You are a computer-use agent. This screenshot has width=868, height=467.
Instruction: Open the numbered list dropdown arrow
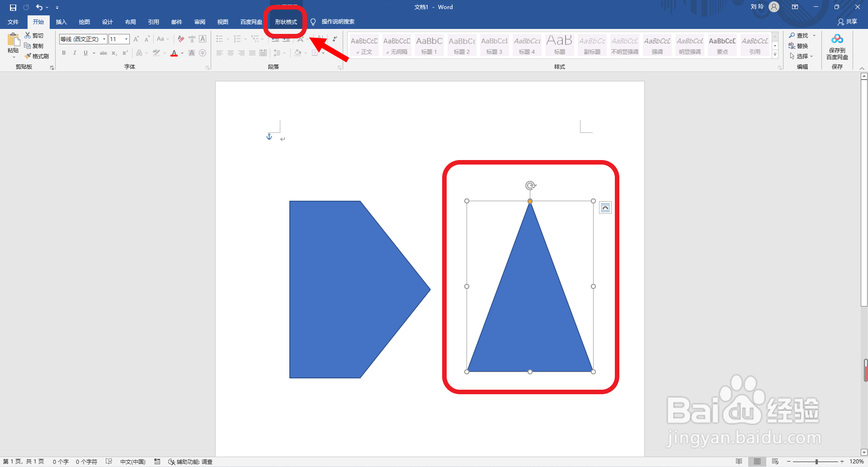(x=245, y=39)
